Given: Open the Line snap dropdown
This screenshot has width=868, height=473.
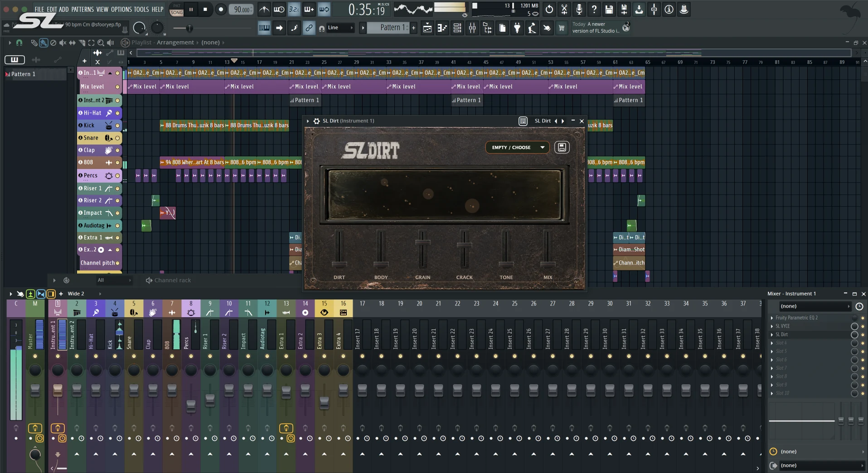Looking at the screenshot, I should (340, 28).
